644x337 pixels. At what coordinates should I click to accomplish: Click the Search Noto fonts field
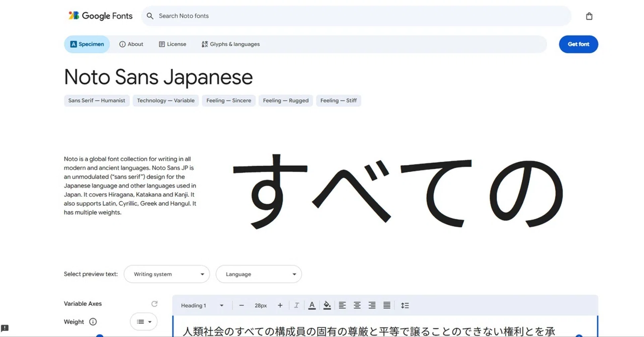[x=356, y=16]
